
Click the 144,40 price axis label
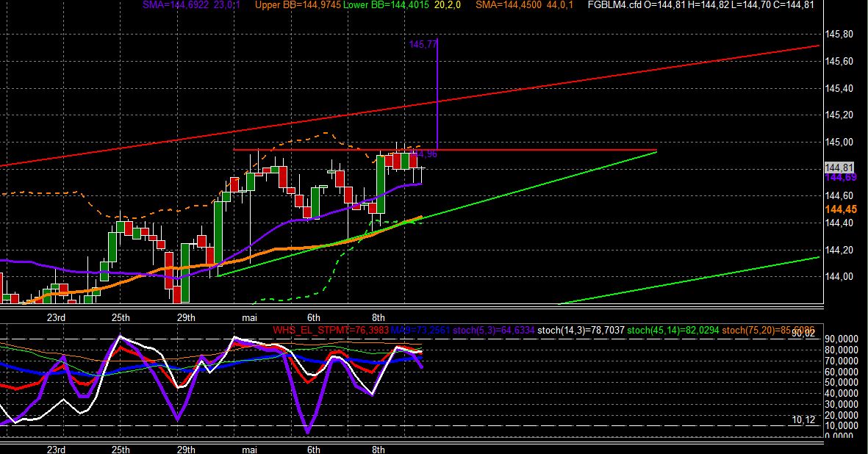point(839,223)
